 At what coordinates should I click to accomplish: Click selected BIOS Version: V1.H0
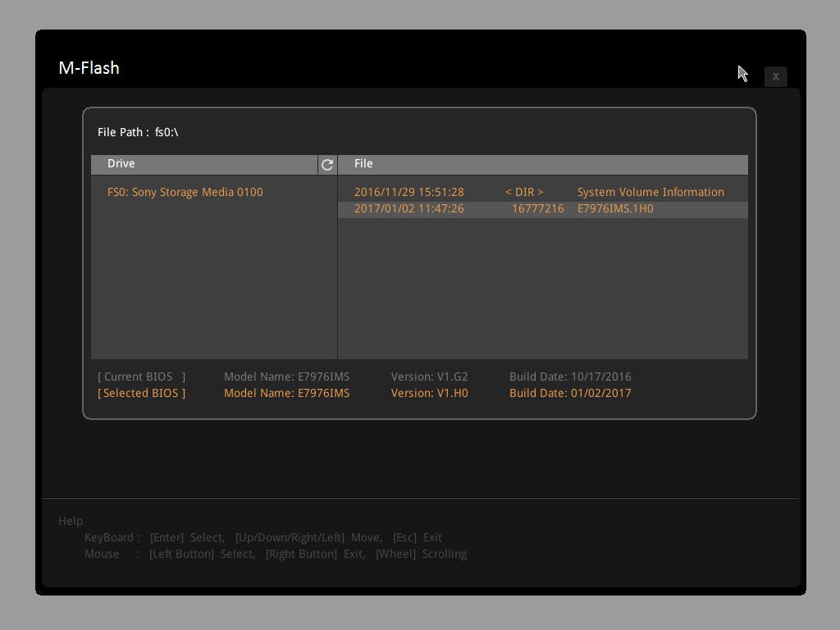coord(429,393)
